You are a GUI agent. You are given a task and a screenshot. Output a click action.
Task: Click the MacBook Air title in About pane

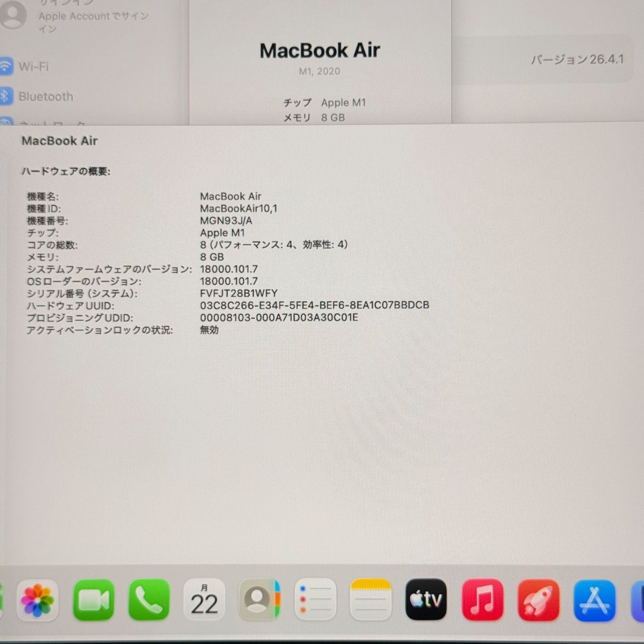[320, 51]
